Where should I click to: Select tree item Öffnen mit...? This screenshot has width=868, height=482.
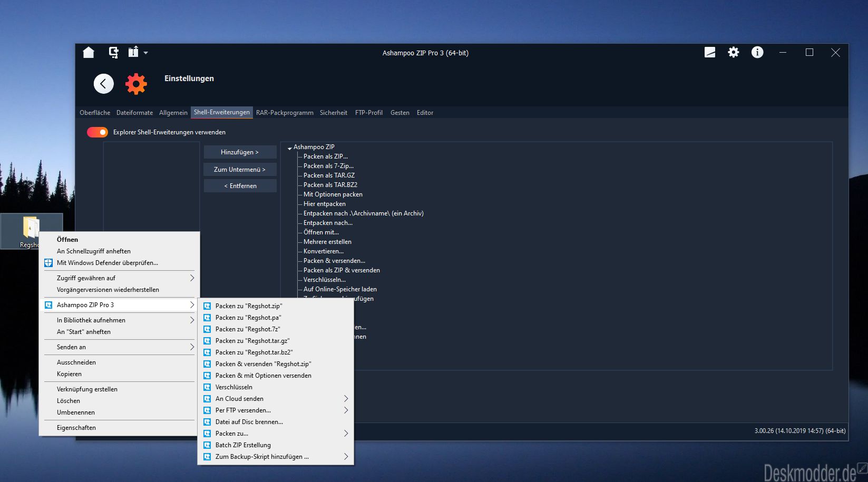pyautogui.click(x=321, y=232)
